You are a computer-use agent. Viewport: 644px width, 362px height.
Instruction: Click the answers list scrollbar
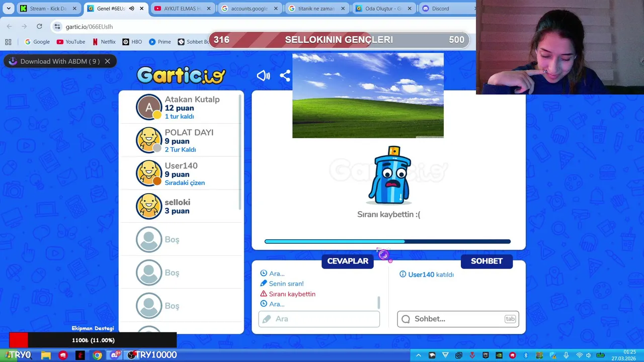point(379,303)
